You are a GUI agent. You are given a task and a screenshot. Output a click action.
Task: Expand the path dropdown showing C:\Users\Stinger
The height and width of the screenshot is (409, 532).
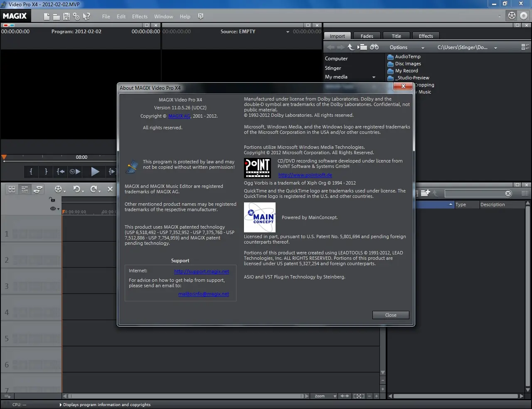click(495, 48)
